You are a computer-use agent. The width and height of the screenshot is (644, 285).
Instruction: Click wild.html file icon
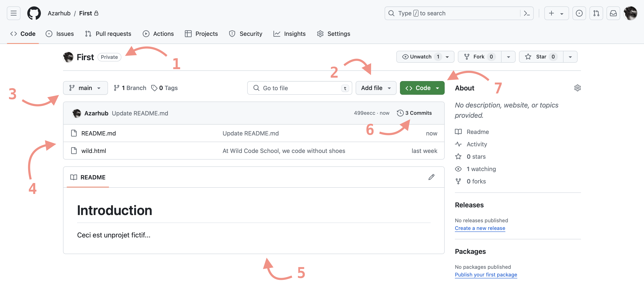coord(74,151)
